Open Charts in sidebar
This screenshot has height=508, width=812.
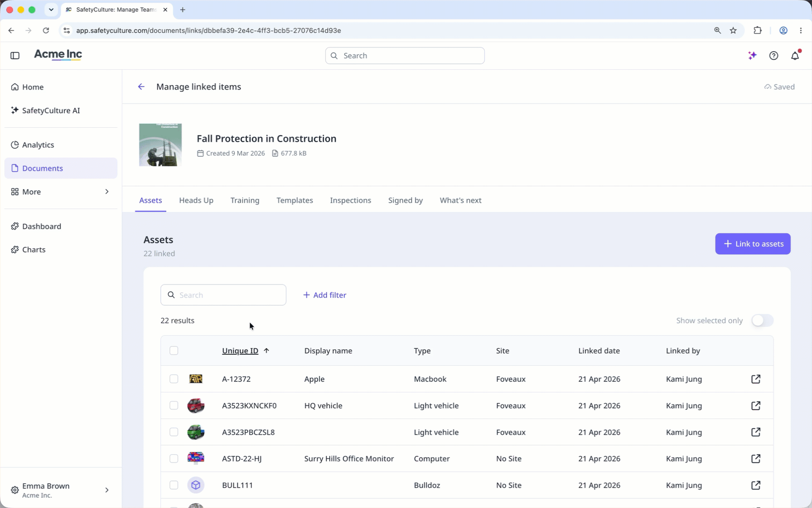pos(61,250)
